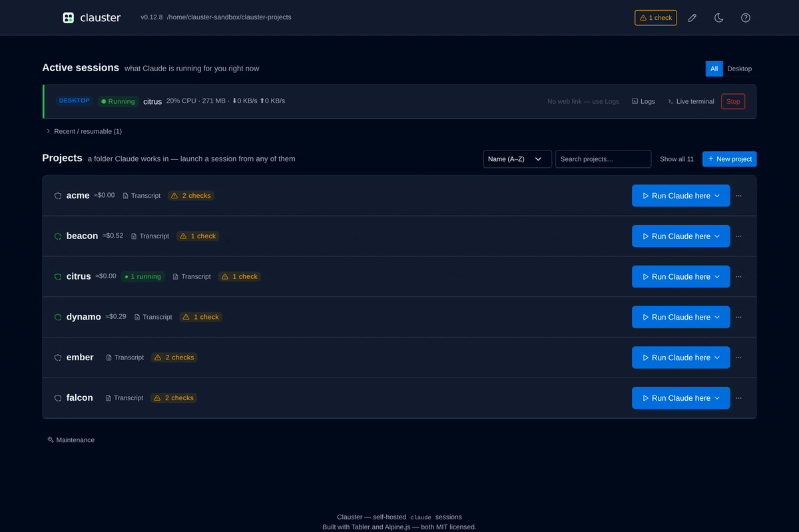The image size is (799, 532).
Task: Click the ember project shield icon
Action: click(58, 358)
